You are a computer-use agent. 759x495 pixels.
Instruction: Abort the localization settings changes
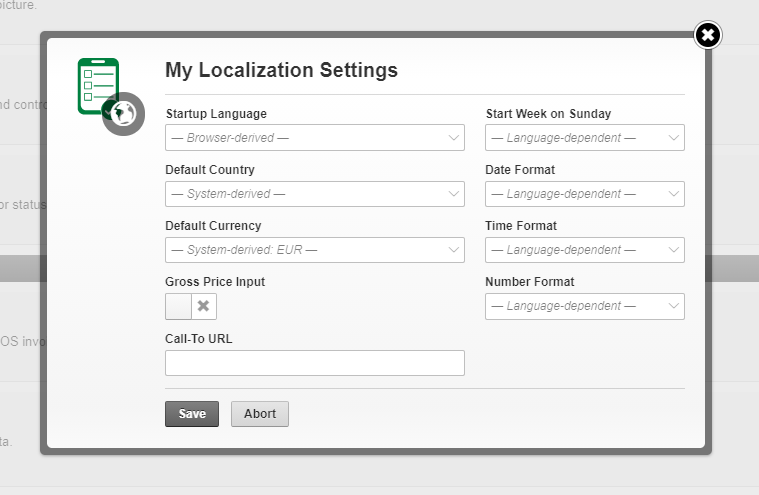(x=260, y=414)
